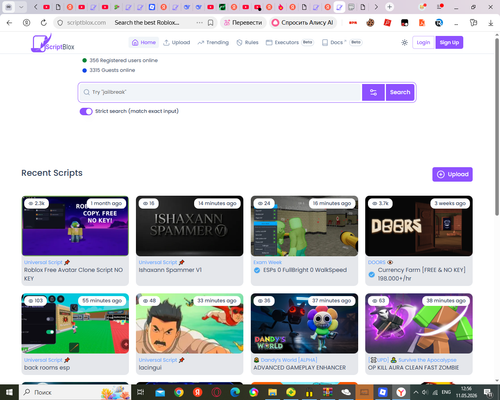Click 'ESPs 0 FullBright 0 WalkSpeed' title
The image size is (500, 400).
(305, 270)
